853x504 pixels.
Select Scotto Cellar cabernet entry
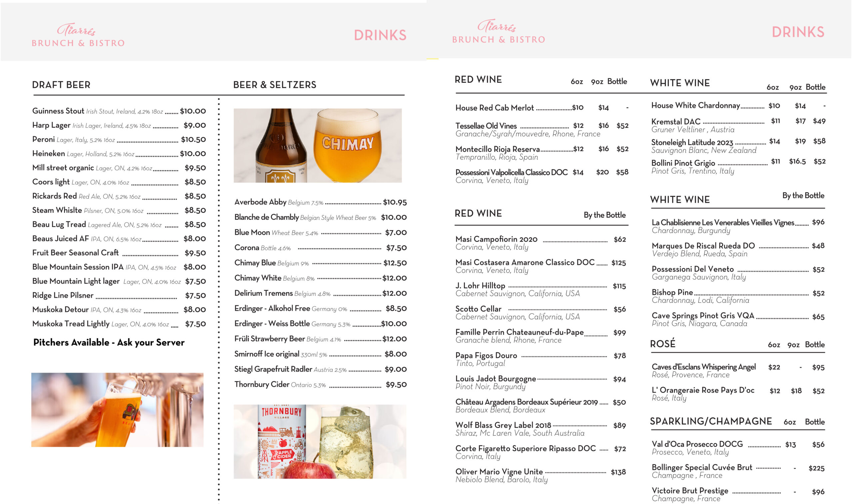(x=541, y=313)
